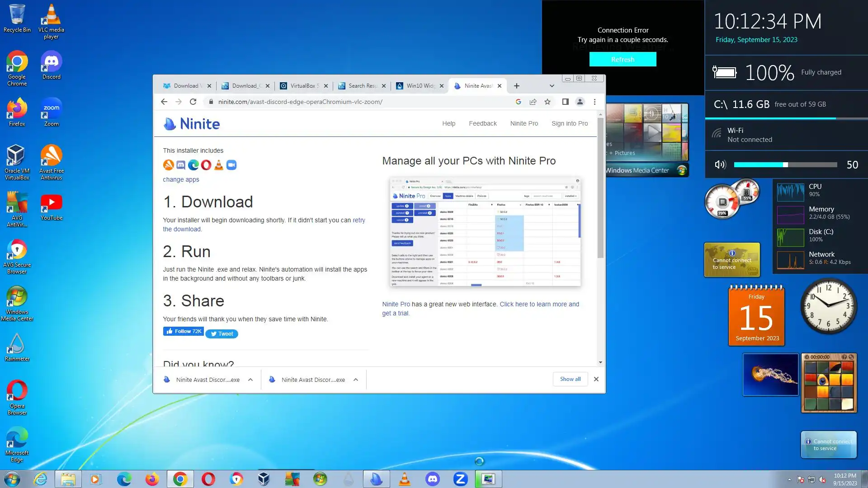Open the tab search dropdown arrow
The width and height of the screenshot is (868, 488).
click(552, 86)
